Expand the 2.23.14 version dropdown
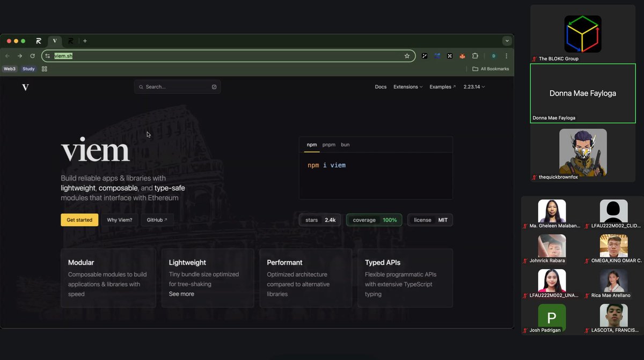Screen dimensions: 644x360 [474, 87]
